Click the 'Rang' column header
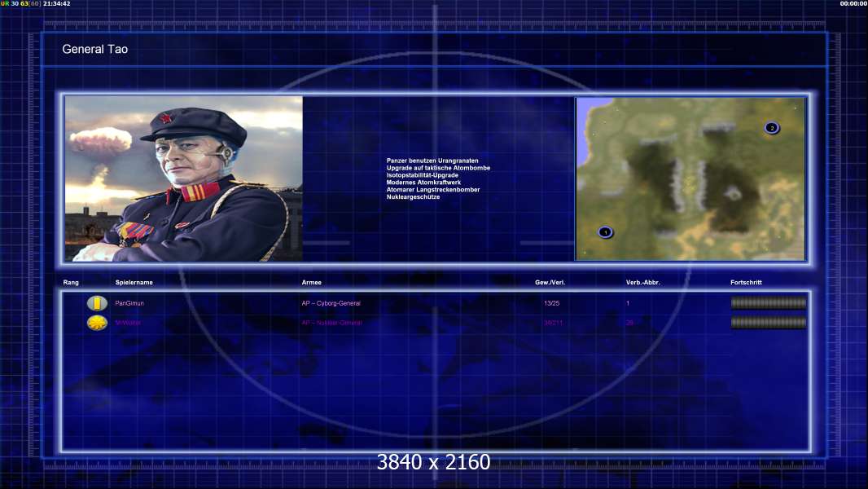The width and height of the screenshot is (868, 489). coord(71,283)
